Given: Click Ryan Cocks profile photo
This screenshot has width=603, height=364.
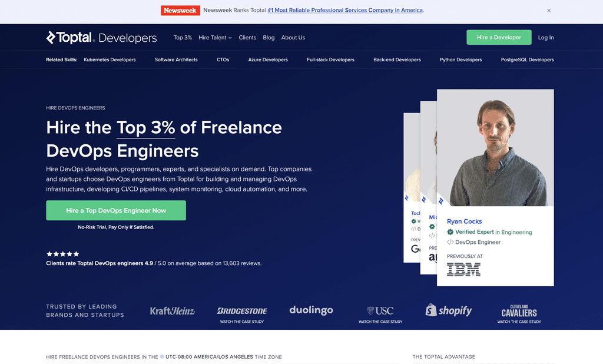Looking at the screenshot, I should [495, 148].
